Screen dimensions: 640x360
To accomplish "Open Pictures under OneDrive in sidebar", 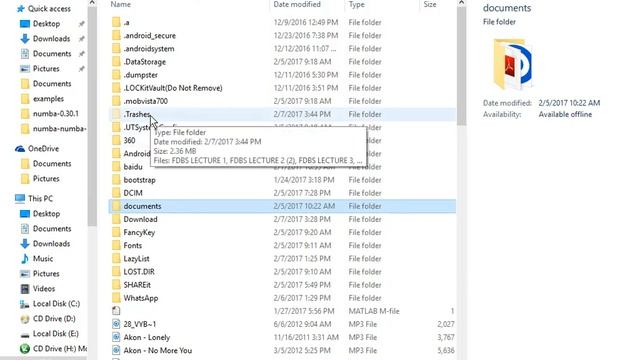I will click(x=46, y=179).
